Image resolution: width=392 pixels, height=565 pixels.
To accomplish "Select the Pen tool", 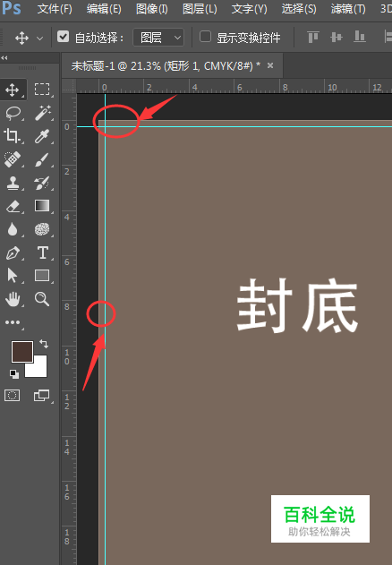I will [x=13, y=253].
